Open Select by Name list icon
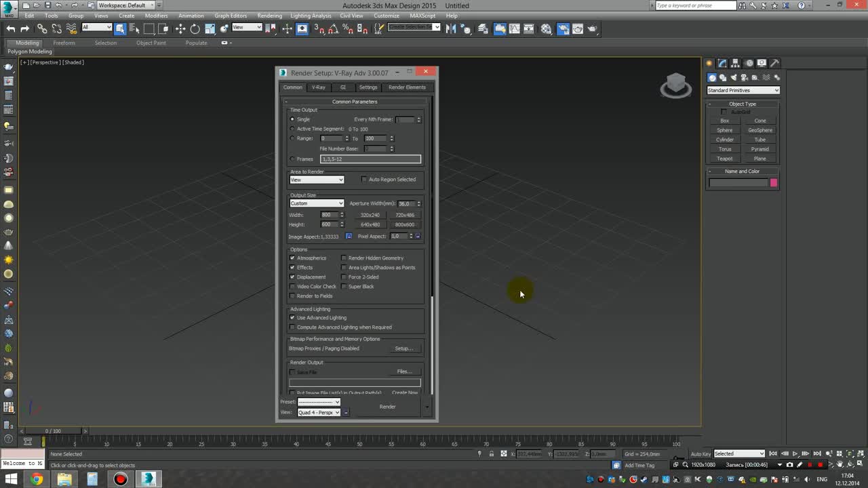Screen dimensions: 868x488 click(134, 28)
